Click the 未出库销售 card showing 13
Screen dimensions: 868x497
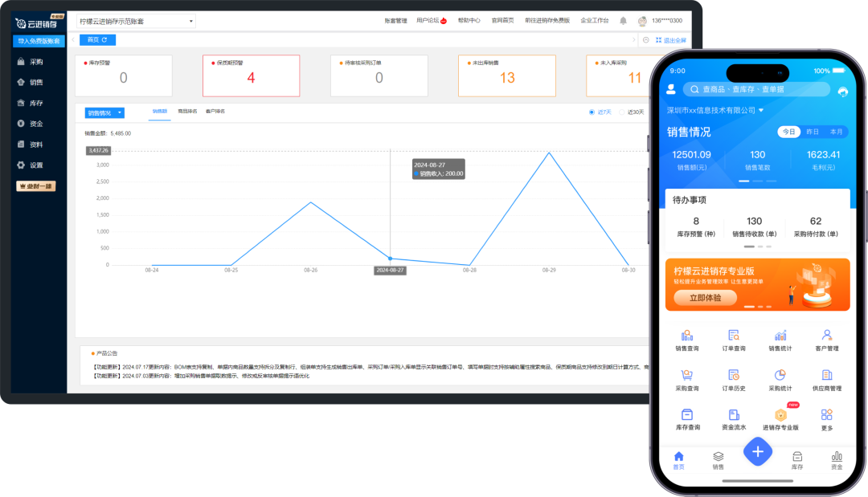507,75
